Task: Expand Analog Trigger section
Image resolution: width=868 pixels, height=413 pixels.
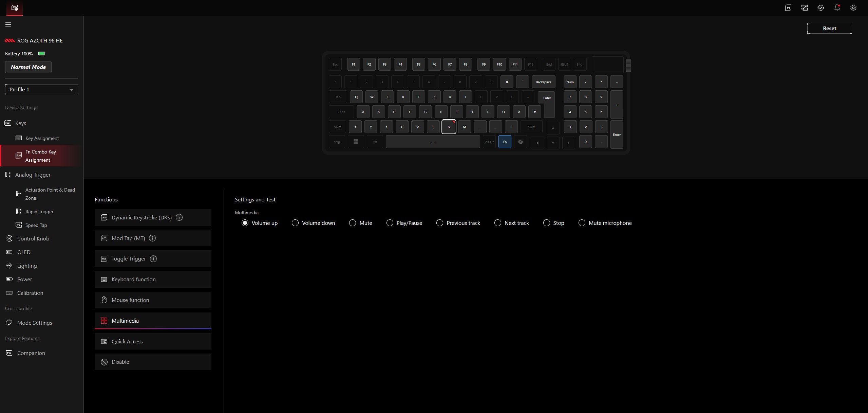Action: [x=33, y=175]
